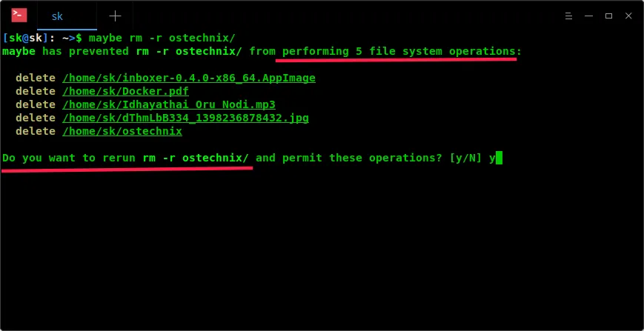The height and width of the screenshot is (331, 644).
Task: Click the green cursor block after y
Action: pos(499,158)
